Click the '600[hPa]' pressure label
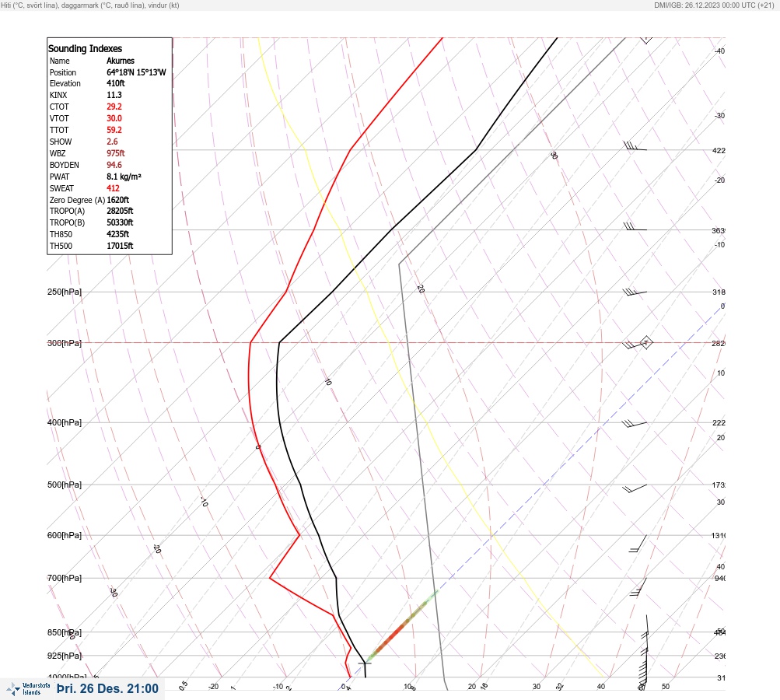 click(x=65, y=535)
